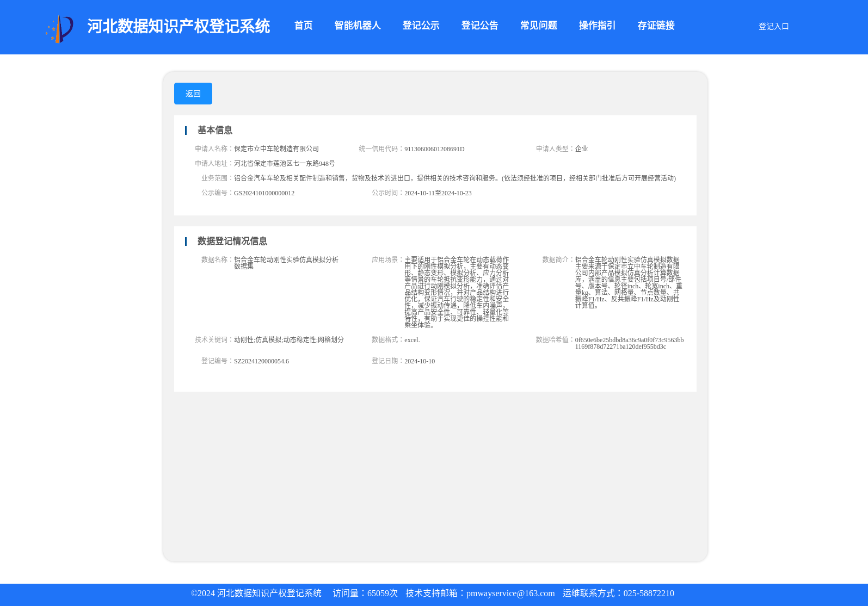This screenshot has width=868, height=606.
Task: Click the 登记入口 link
Action: (x=773, y=26)
